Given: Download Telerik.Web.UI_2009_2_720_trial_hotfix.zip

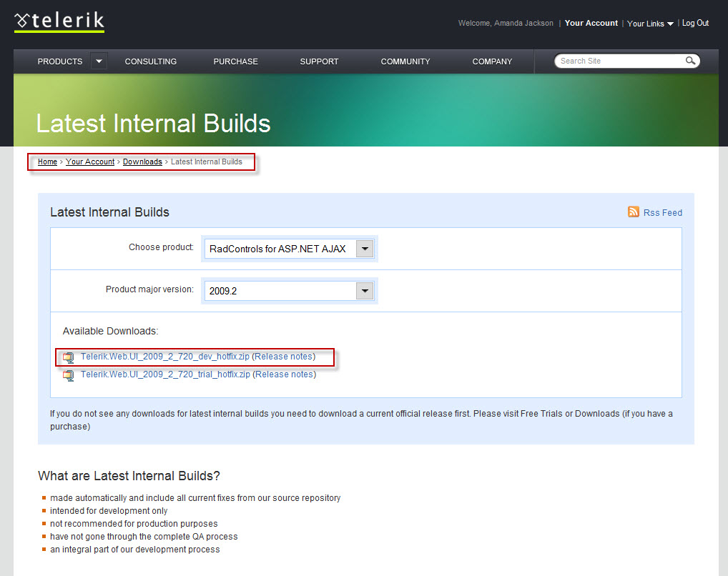Looking at the screenshot, I should [165, 374].
